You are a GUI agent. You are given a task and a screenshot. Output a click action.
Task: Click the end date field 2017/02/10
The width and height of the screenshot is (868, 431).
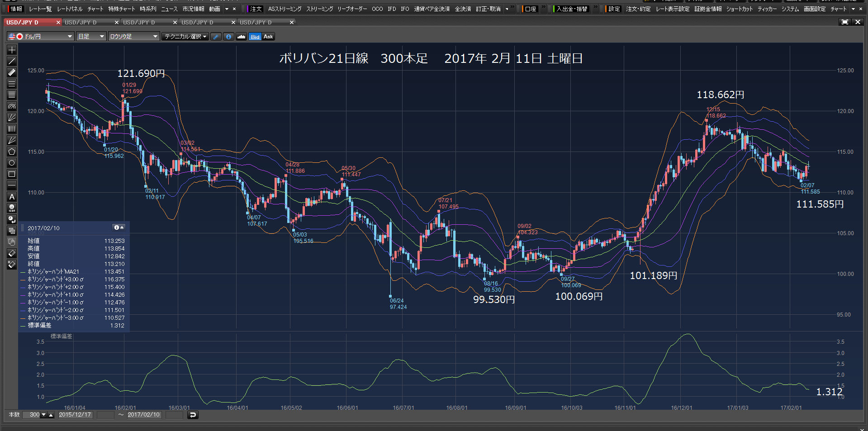tap(144, 415)
